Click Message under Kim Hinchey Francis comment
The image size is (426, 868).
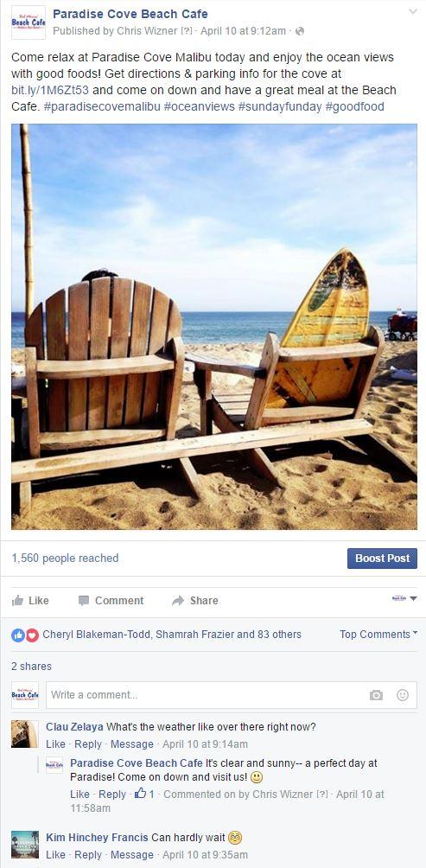click(132, 855)
